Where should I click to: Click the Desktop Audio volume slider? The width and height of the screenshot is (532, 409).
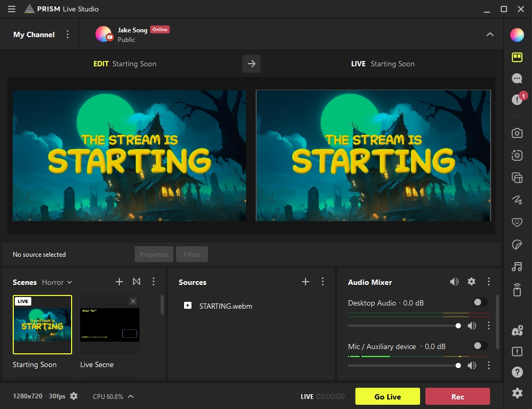pos(403,326)
